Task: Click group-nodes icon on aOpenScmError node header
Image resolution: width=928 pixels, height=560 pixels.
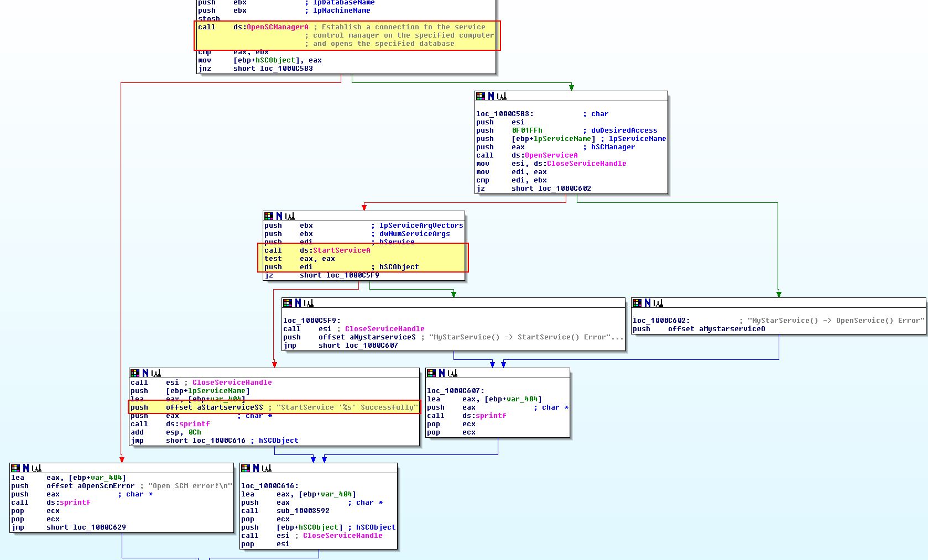Action: click(37, 468)
